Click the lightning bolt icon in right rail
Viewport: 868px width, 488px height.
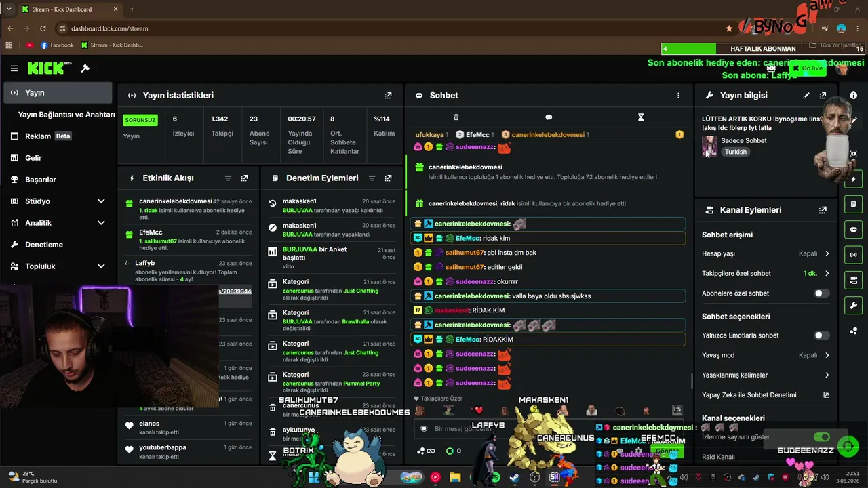(853, 180)
